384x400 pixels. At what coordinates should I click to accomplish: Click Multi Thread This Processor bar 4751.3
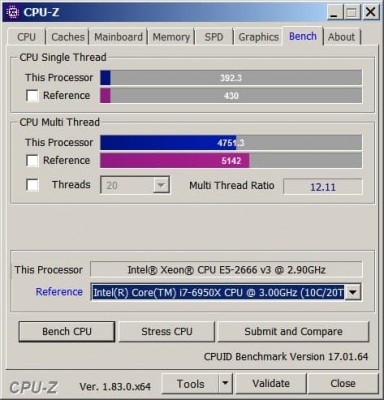coord(231,143)
